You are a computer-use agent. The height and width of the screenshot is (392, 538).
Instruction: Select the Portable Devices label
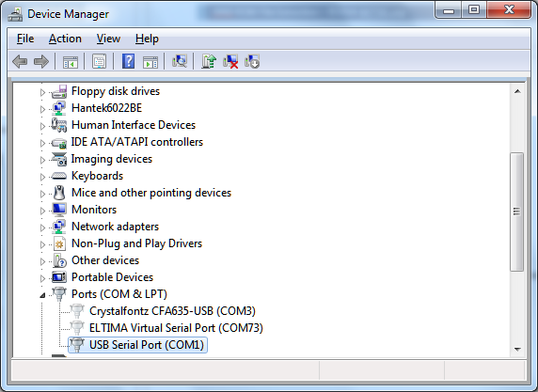click(112, 277)
